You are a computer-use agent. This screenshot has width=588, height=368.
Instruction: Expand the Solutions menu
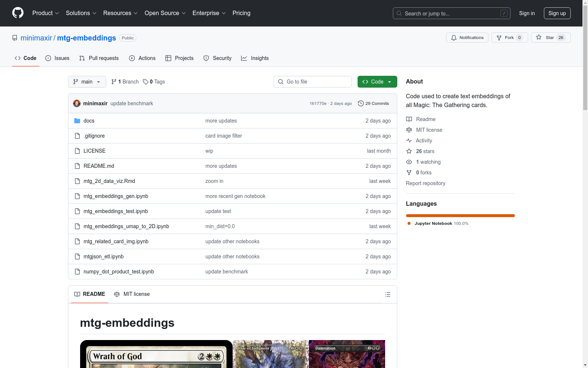[81, 13]
